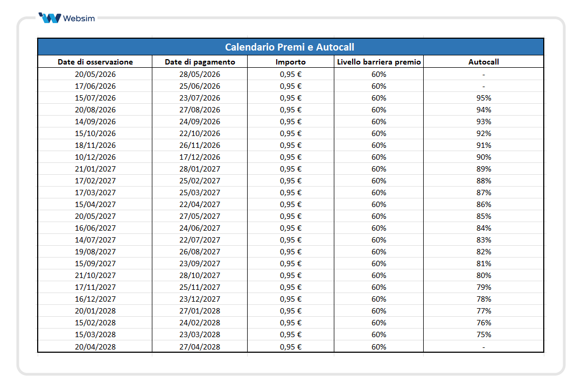
Task: Select the 95% autocall value
Action: click(484, 98)
